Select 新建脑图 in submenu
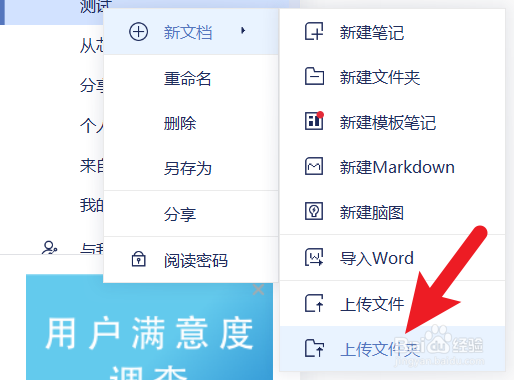The image size is (514, 380). (392, 212)
